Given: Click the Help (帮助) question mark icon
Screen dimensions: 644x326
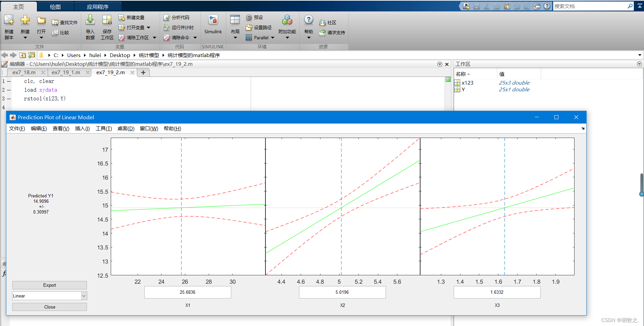Looking at the screenshot, I should pyautogui.click(x=309, y=20).
